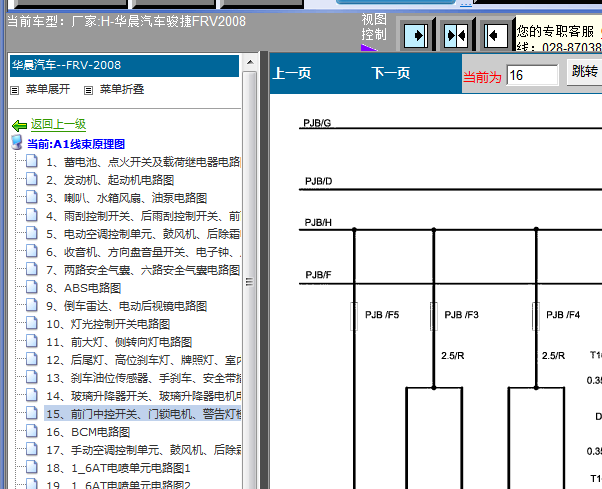Viewport: 602px width, 489px height.
Task: Open 4、雨刮控制开关 diagram entry
Action: [x=143, y=216]
